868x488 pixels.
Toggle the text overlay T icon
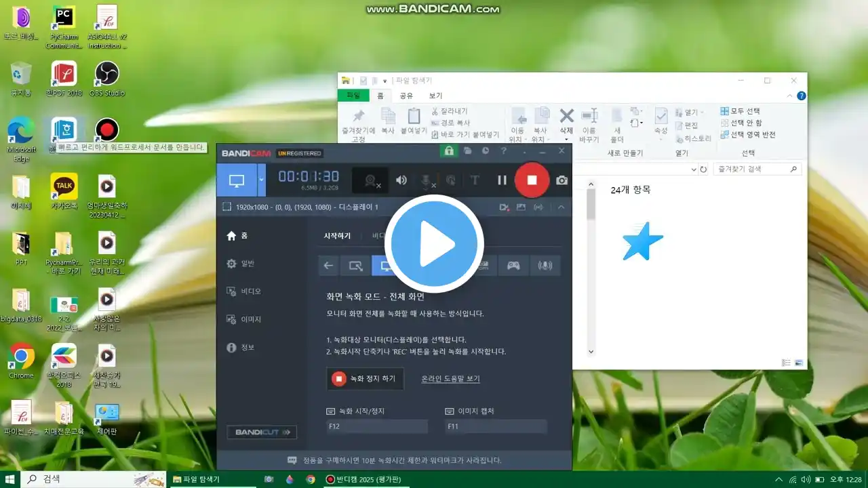475,180
